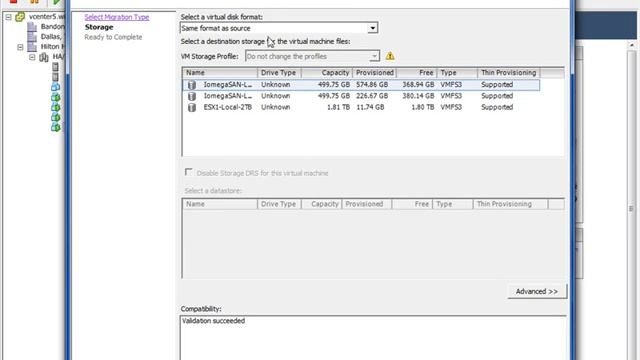This screenshot has height=360, width=640.
Task: Enable Disable Storage DRS checkbox
Action: [188, 172]
